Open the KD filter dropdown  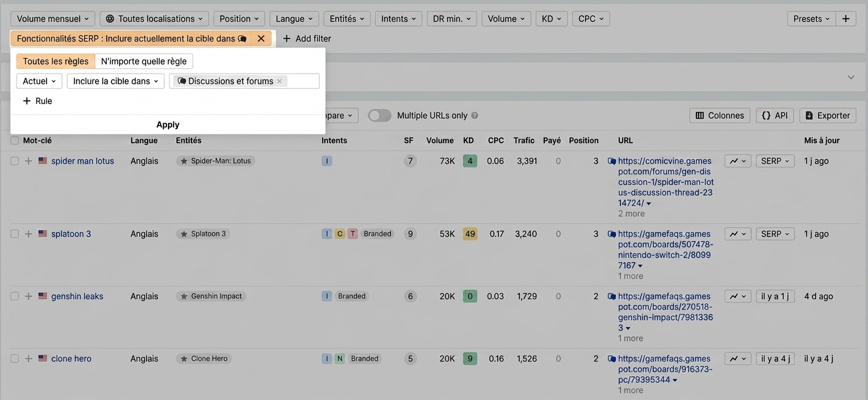click(552, 19)
